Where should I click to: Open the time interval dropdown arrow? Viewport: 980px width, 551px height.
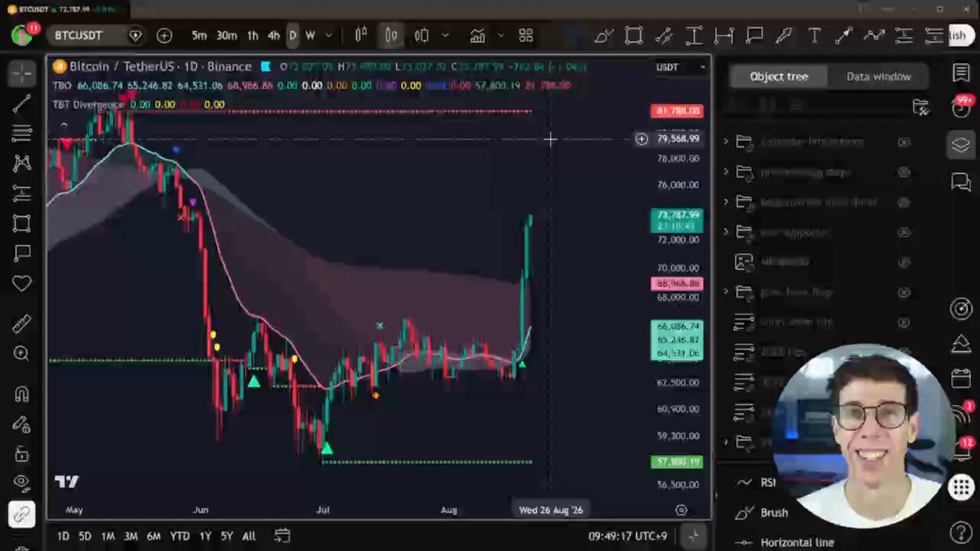(329, 36)
